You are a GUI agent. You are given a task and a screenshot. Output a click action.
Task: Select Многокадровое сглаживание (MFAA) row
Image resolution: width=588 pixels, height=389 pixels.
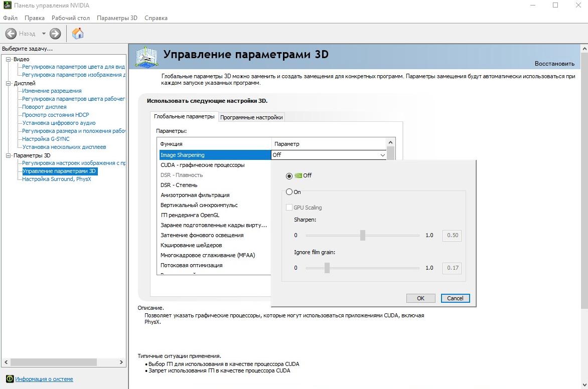215,255
